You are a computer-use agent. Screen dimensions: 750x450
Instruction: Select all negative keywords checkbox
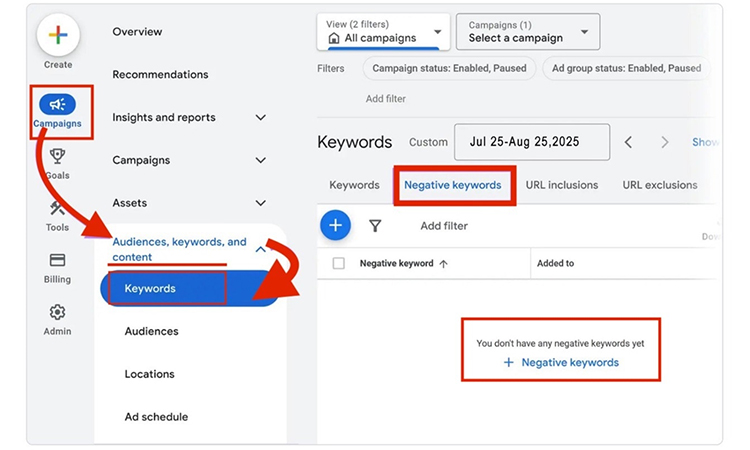(339, 263)
